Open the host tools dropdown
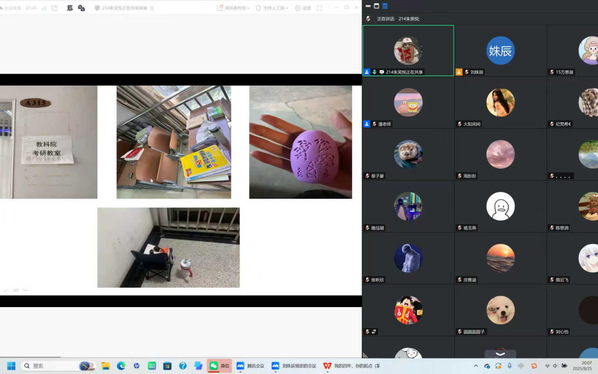The width and height of the screenshot is (598, 374). (x=272, y=8)
